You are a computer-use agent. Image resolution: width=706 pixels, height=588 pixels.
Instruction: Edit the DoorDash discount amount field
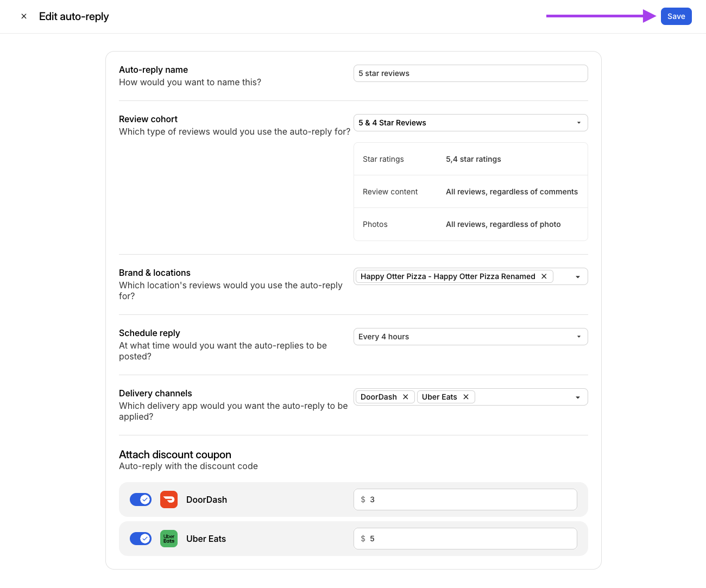tap(465, 500)
